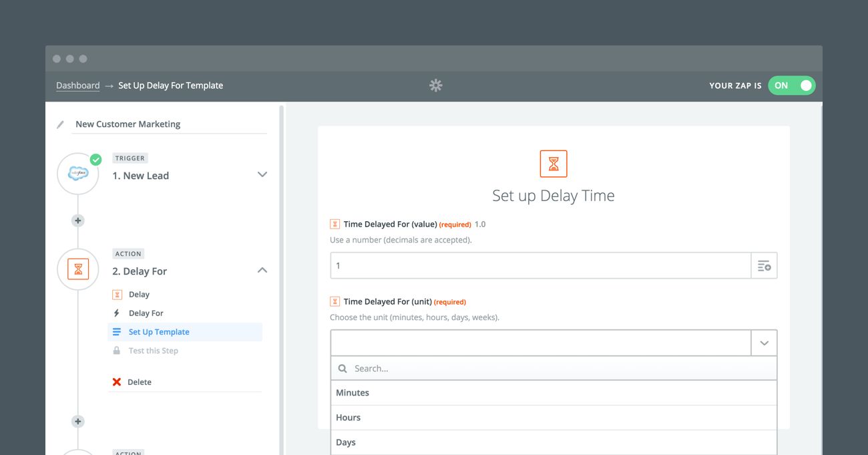
Task: Choose Hours from the unit list
Action: (x=554, y=418)
